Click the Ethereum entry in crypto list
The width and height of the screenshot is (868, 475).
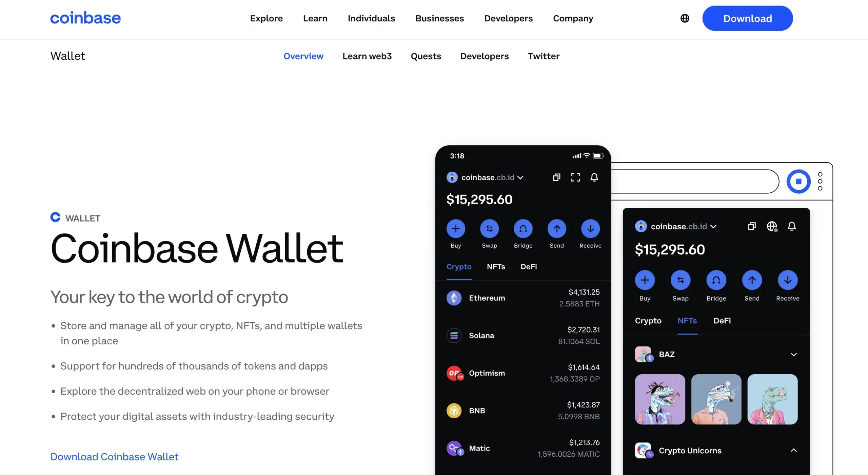click(522, 298)
